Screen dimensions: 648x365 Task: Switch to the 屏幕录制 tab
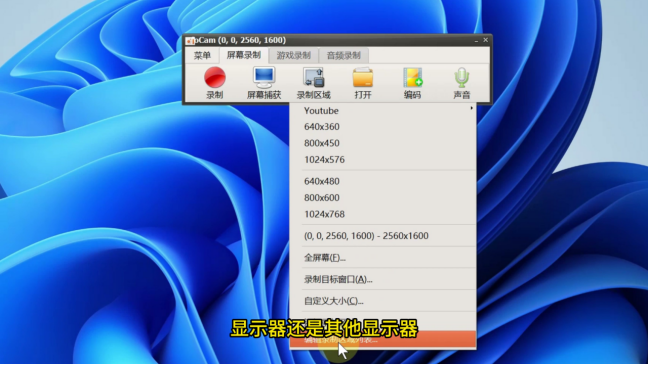(x=243, y=55)
